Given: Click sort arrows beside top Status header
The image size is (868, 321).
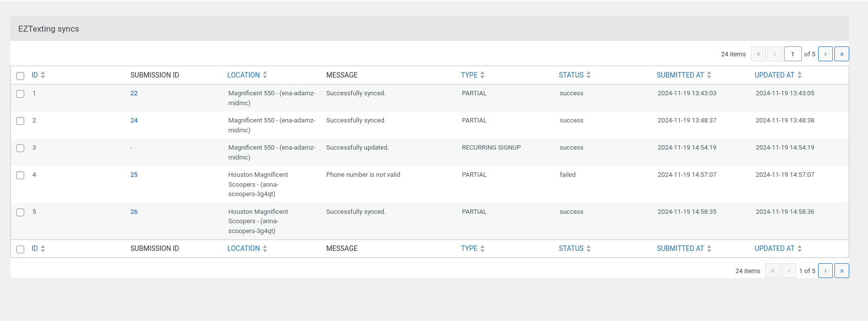Looking at the screenshot, I should coord(588,75).
